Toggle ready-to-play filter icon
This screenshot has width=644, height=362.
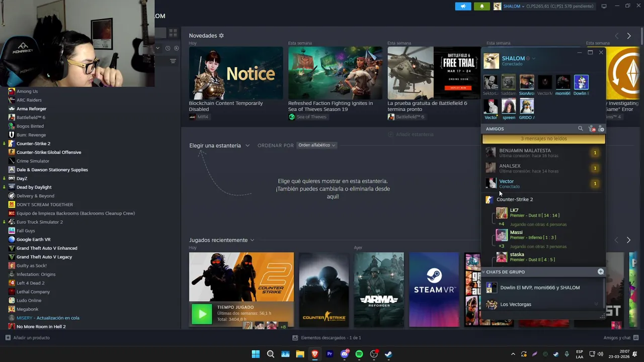(x=176, y=48)
